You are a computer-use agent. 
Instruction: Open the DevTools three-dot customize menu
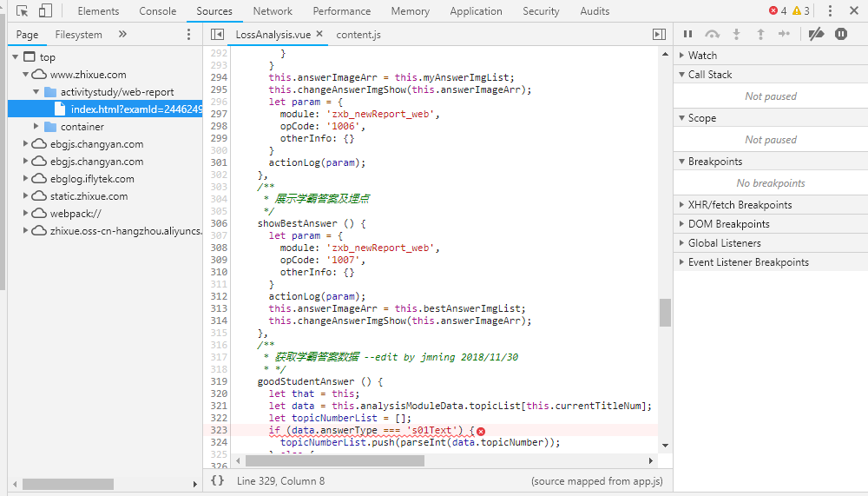[x=830, y=11]
